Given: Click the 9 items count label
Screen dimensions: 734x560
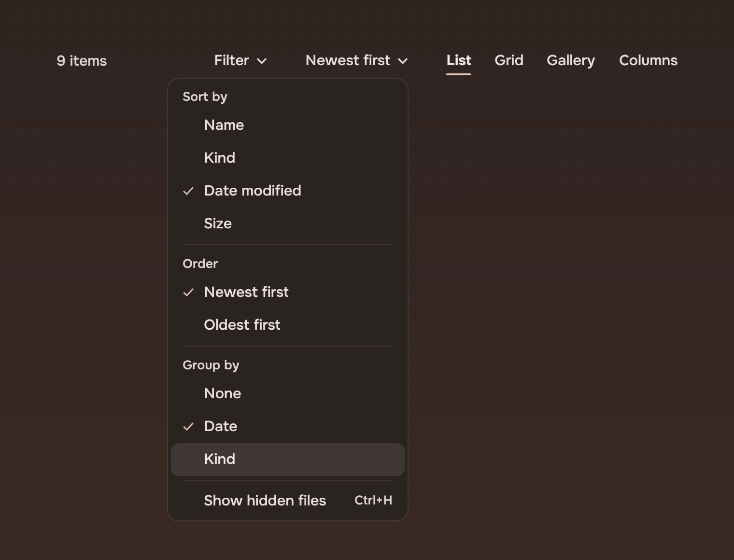Looking at the screenshot, I should pyautogui.click(x=82, y=61).
